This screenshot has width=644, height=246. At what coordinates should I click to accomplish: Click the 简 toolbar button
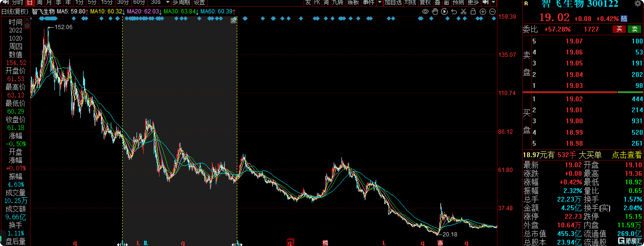326,2
